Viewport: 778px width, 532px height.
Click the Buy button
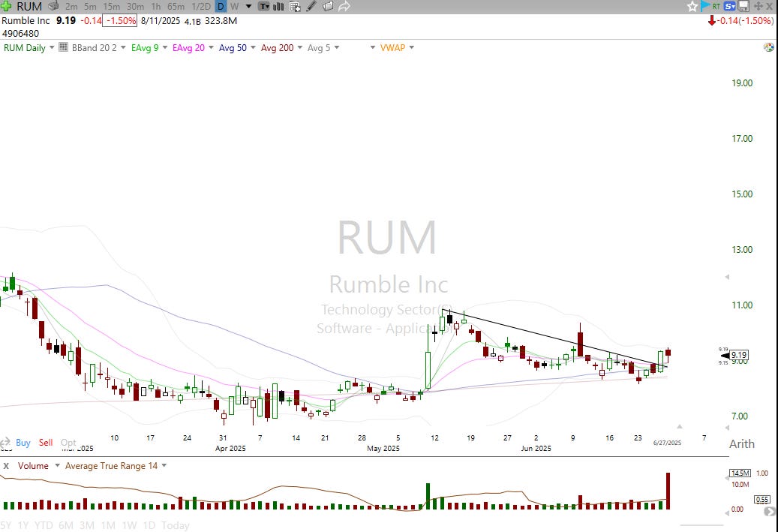[x=23, y=442]
